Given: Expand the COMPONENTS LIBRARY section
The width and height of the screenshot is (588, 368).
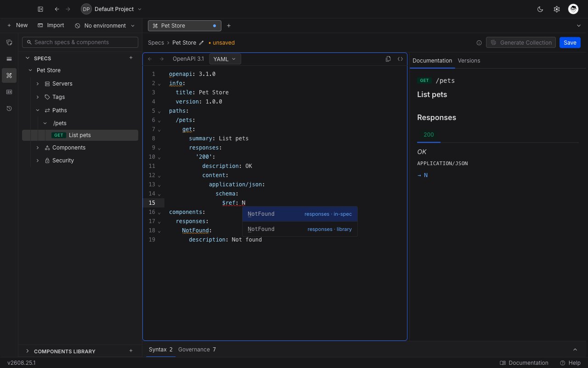Looking at the screenshot, I should [x=28, y=351].
